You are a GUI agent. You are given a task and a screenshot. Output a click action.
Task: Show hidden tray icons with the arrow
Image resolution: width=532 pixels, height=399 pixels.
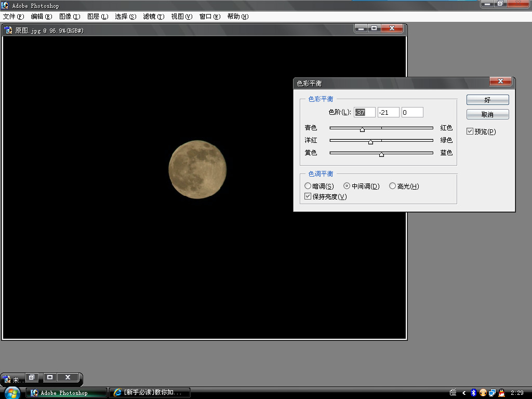click(464, 393)
